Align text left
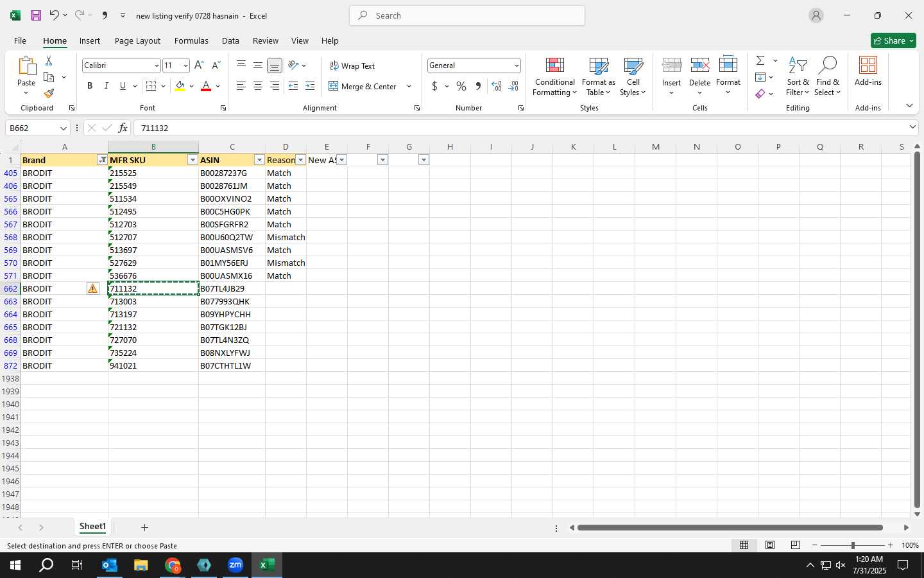This screenshot has width=924, height=578. coord(241,86)
